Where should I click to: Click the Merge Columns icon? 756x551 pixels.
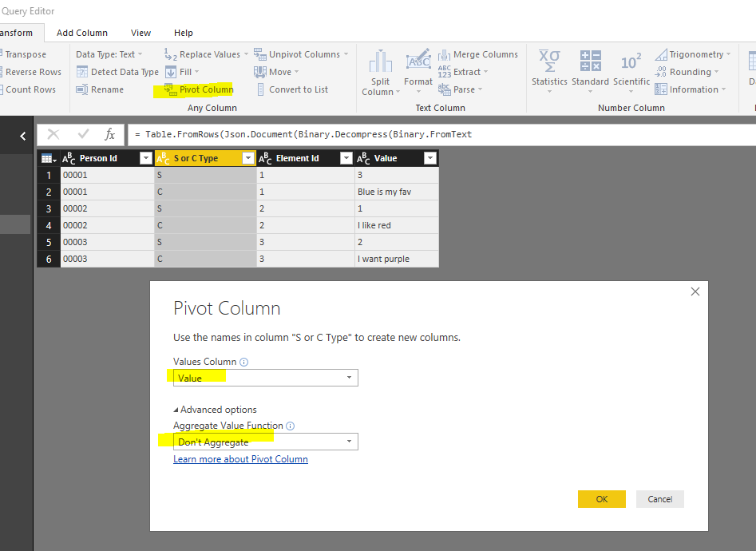[444, 55]
